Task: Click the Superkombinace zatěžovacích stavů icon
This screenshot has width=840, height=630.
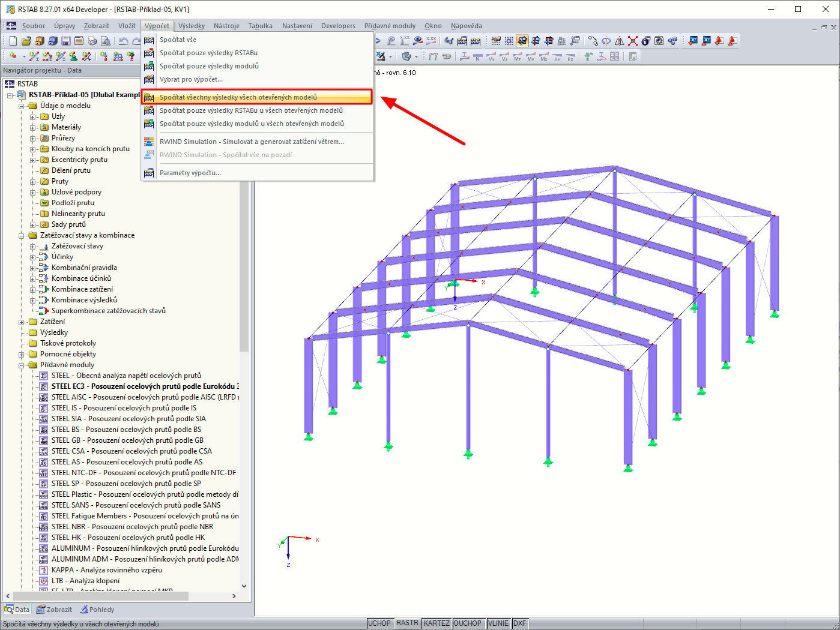Action: coord(44,311)
